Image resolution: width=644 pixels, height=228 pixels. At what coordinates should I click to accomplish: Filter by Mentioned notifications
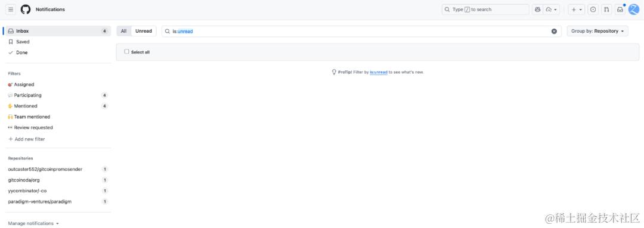coord(58,106)
